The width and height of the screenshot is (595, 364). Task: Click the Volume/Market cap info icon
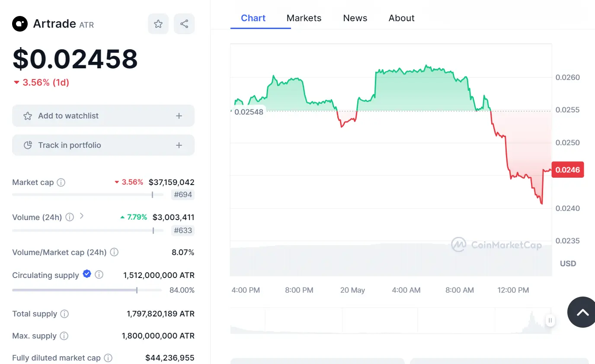[115, 252]
